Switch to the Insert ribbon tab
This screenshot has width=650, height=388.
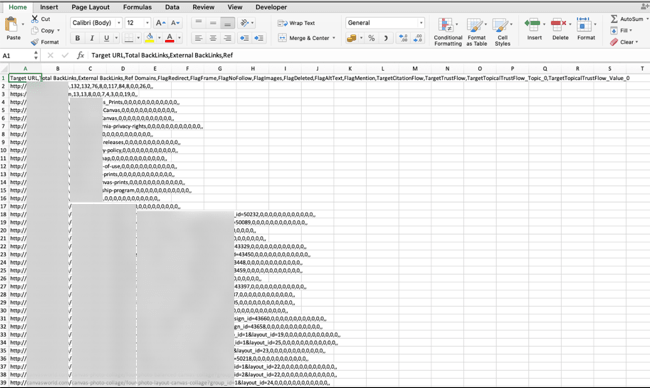point(49,7)
